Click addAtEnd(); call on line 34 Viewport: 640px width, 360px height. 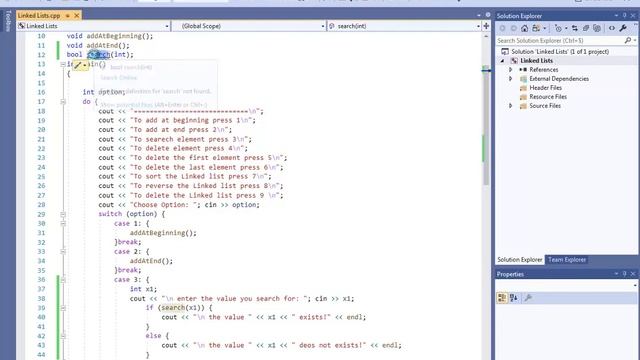point(151,261)
